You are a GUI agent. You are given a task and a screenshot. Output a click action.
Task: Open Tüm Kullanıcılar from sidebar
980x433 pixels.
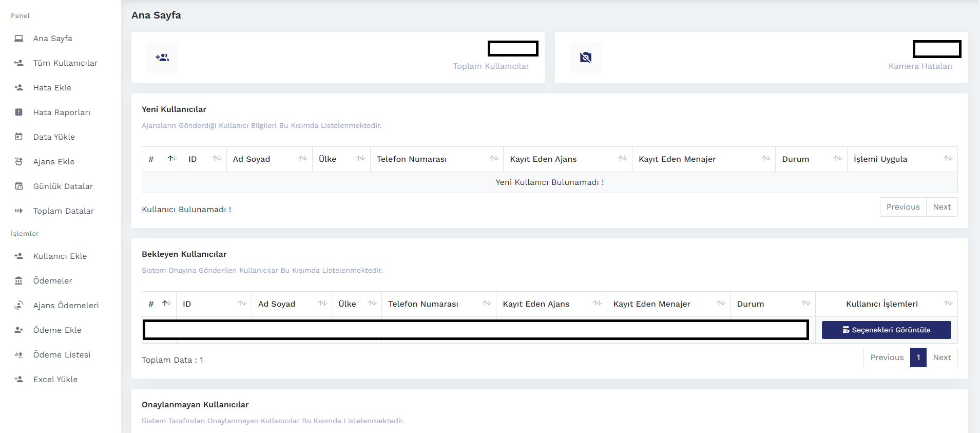pyautogui.click(x=65, y=63)
